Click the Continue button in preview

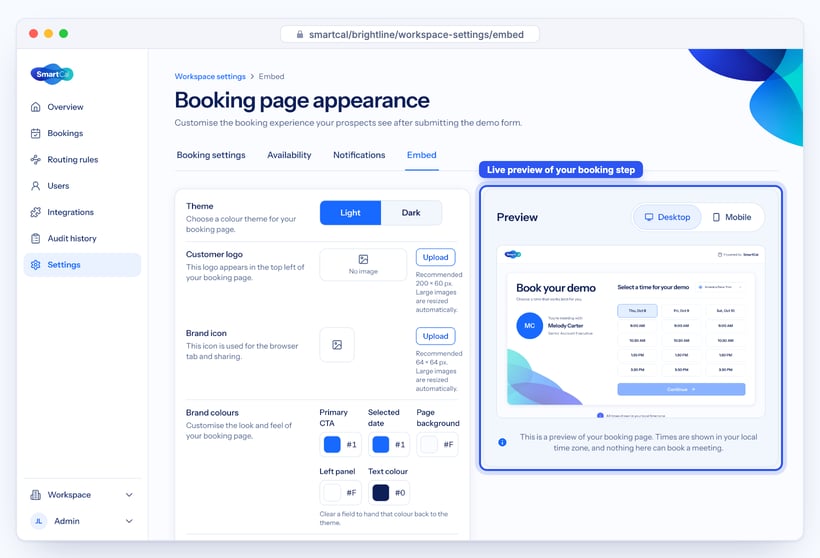681,389
